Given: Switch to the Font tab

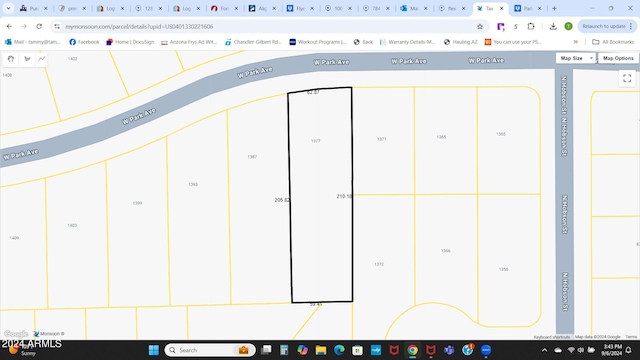Looking at the screenshot, I should (x=224, y=8).
